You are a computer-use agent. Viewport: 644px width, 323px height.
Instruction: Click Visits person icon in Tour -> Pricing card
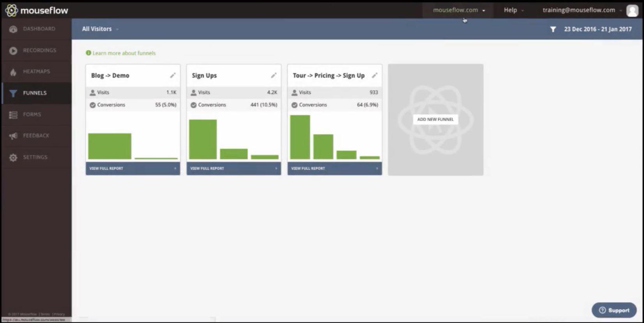point(295,93)
